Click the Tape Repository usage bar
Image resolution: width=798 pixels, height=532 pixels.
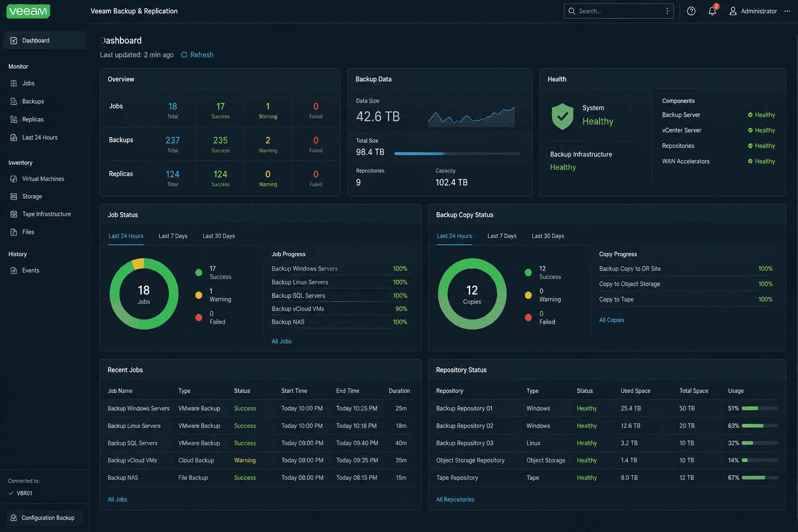pyautogui.click(x=760, y=478)
